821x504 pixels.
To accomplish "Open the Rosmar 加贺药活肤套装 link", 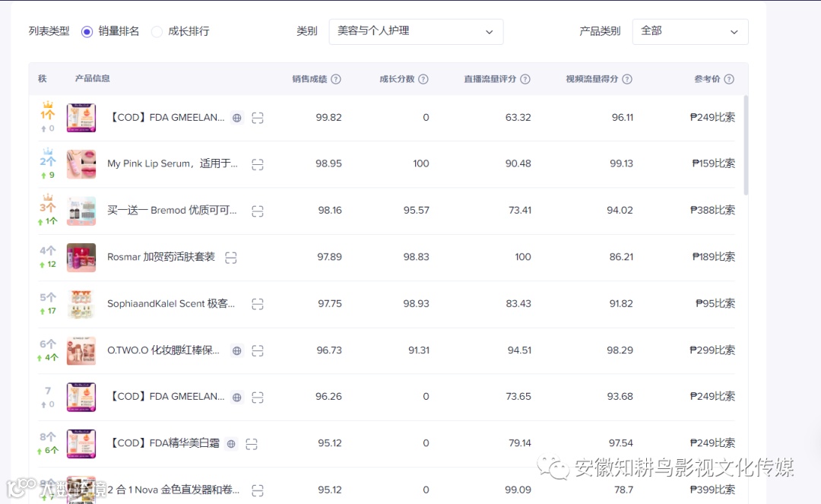I will click(161, 256).
